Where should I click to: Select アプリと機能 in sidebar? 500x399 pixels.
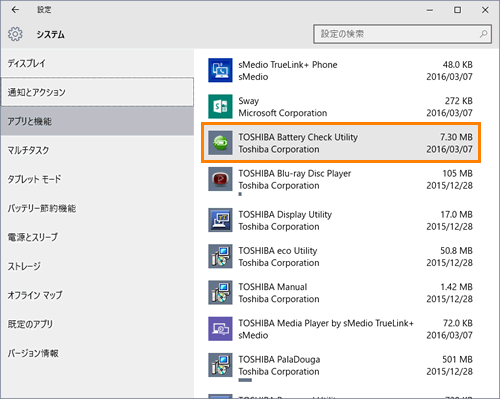click(97, 121)
